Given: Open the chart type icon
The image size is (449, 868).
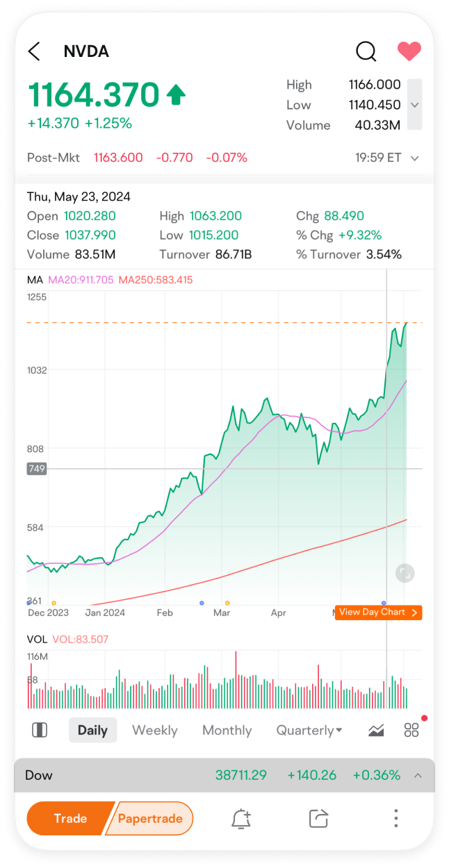Looking at the screenshot, I should point(376,730).
